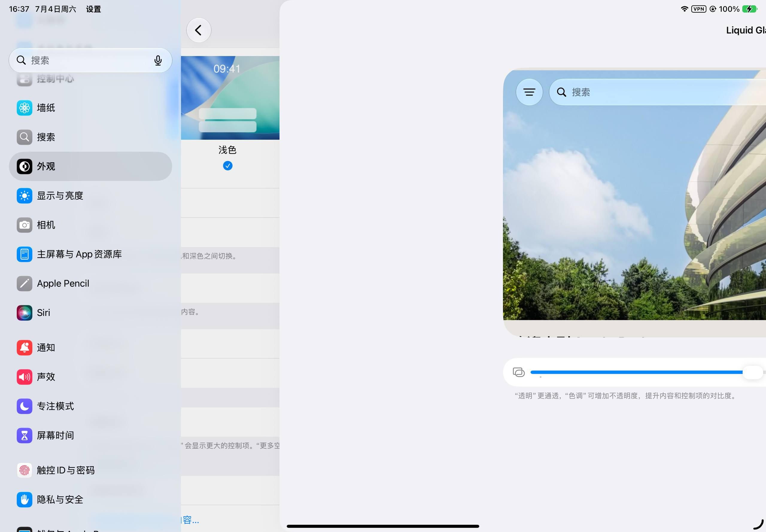
Task: Click the 100% battery percentage text
Action: 729,9
